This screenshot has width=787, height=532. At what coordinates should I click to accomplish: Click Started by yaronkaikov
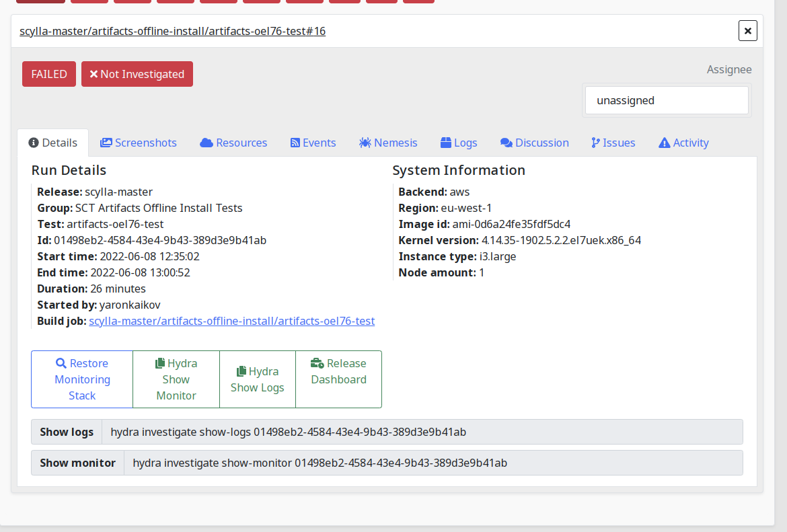[x=99, y=305]
